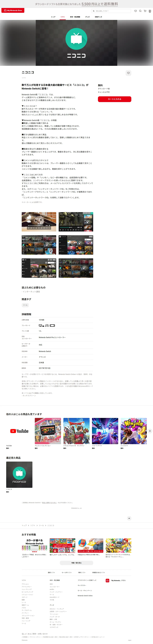Image resolution: width=153 pixels, height=644 pixels.
Task: Click the search field
Action: click(111, 11)
